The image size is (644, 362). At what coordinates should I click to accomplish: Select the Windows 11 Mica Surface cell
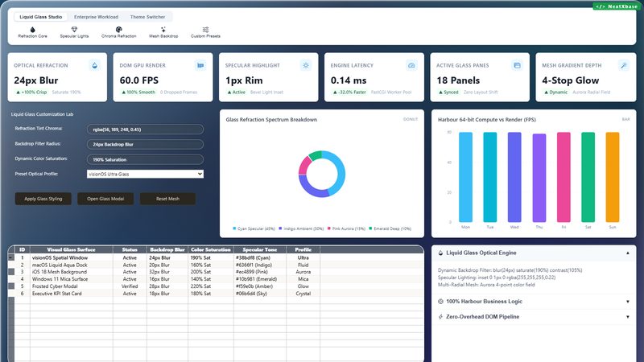72,279
